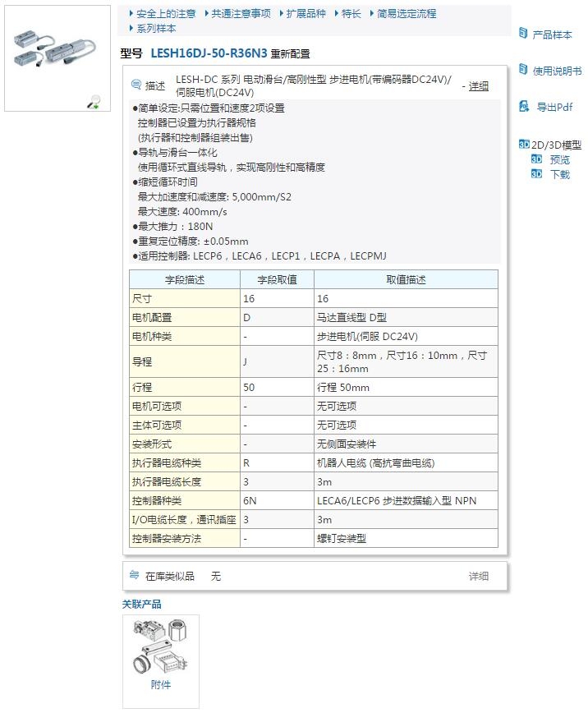This screenshot has width=588, height=713.
Task: Click the LECA6/LECP6 步进数据输入型 NPN cell
Action: click(x=406, y=500)
